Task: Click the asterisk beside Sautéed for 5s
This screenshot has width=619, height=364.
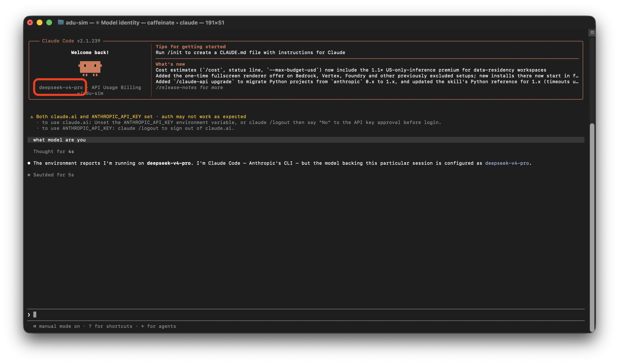Action: pos(29,175)
